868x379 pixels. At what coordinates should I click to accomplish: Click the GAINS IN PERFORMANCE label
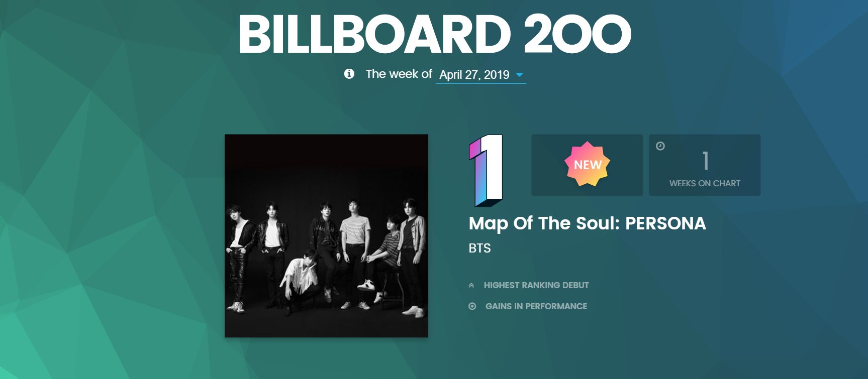pos(536,306)
